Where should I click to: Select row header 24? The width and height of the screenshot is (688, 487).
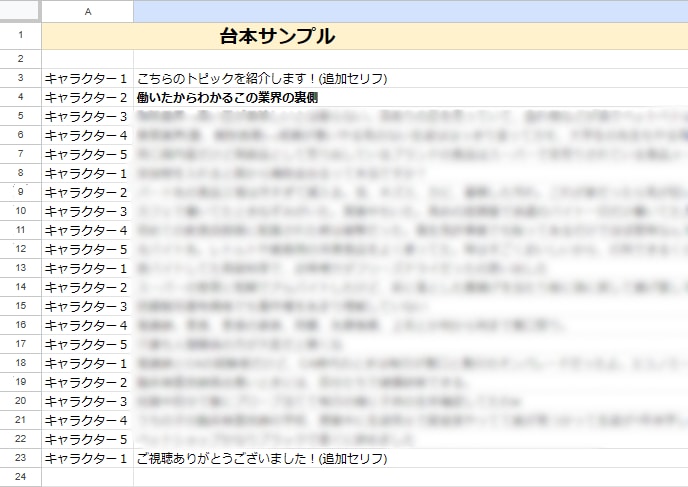click(21, 477)
